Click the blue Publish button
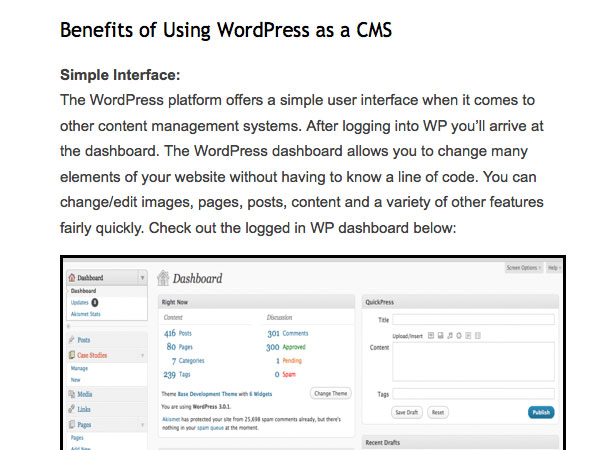Screen dimensions: 615x450 click(x=541, y=412)
